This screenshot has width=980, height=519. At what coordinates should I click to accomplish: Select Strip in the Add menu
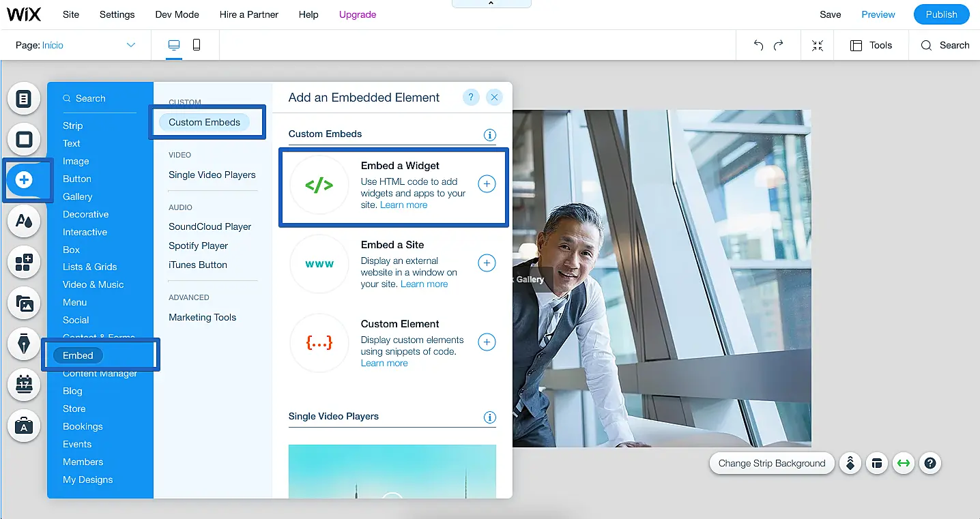click(x=73, y=125)
